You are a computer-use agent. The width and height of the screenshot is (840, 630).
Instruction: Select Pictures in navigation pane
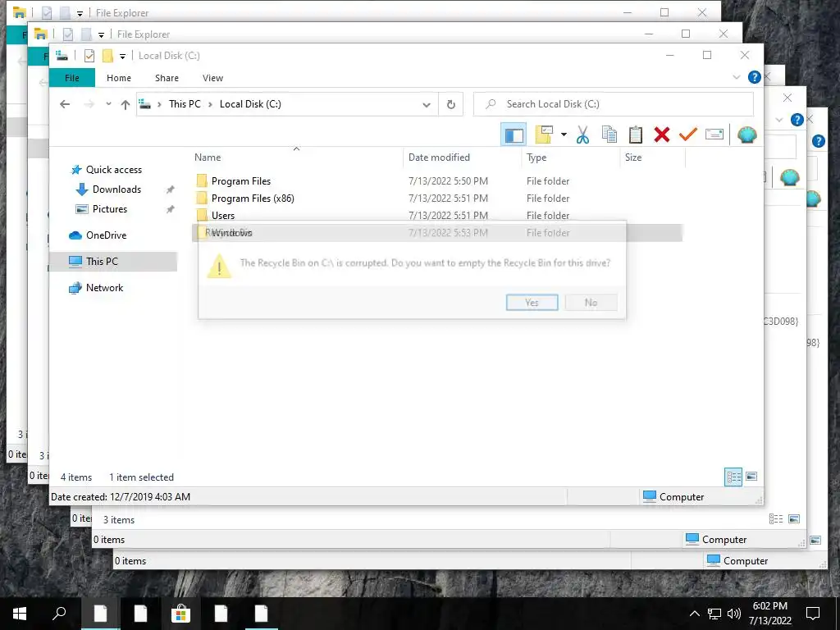tap(109, 209)
